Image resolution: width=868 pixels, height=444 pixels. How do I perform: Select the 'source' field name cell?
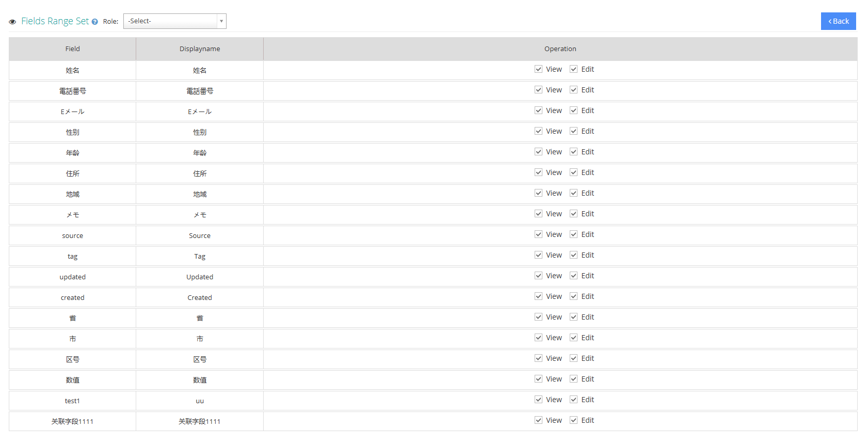(72, 235)
